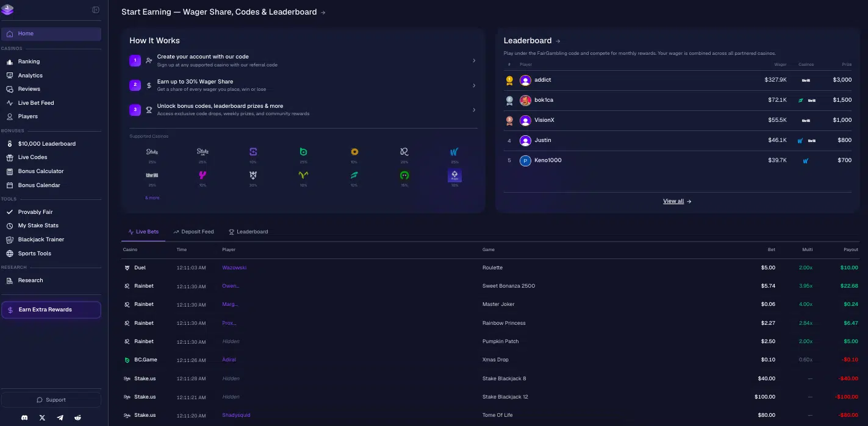Viewport: 868px width, 426px height.
Task: Open Keno1000's avatar in the leaderboard
Action: 525,161
